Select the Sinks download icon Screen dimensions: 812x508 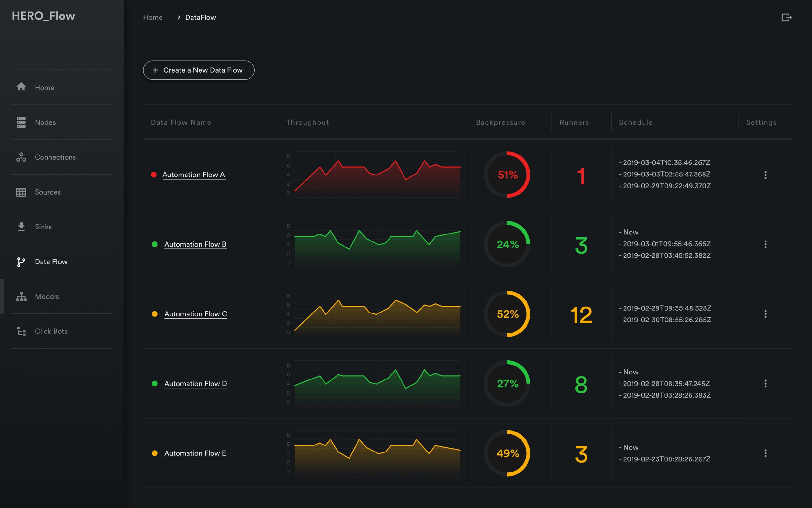click(21, 227)
